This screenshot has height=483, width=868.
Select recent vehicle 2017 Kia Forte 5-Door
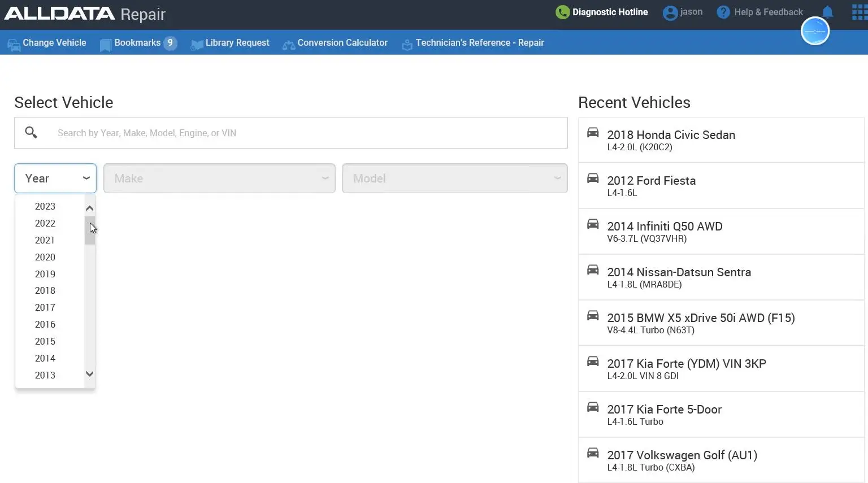coord(721,415)
